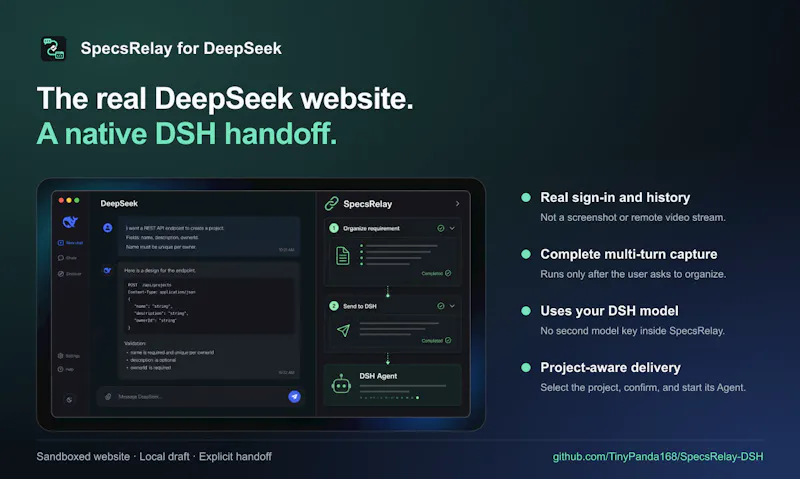The width and height of the screenshot is (800, 479).
Task: Click the check icon on Send to DSH header
Action: pyautogui.click(x=441, y=306)
